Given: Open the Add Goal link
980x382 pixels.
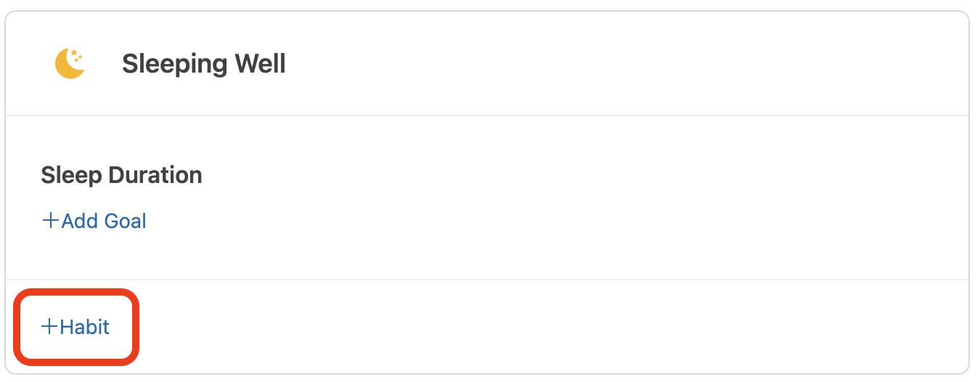Looking at the screenshot, I should (94, 221).
